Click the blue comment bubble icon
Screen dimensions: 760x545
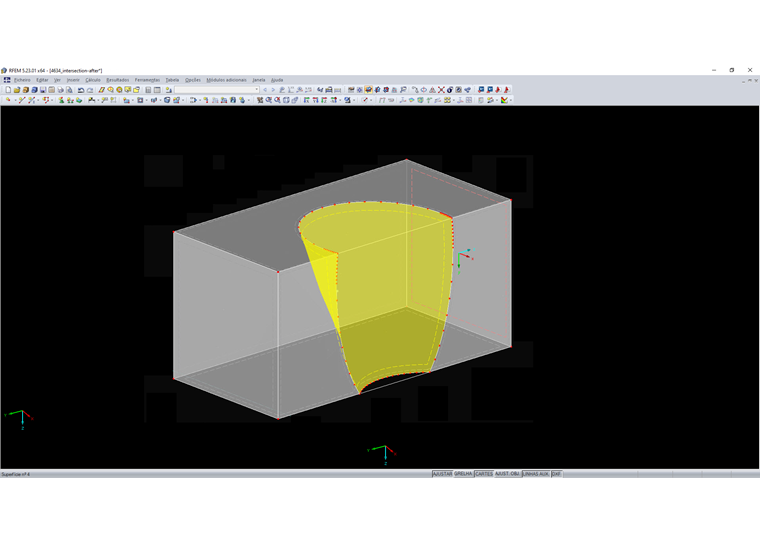pyautogui.click(x=481, y=90)
